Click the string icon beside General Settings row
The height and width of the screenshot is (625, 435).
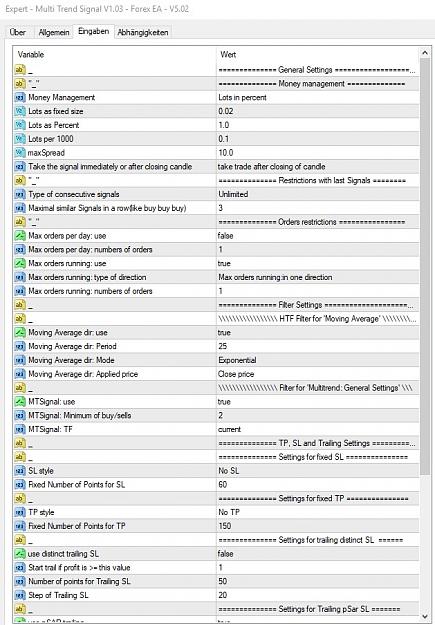(x=20, y=70)
